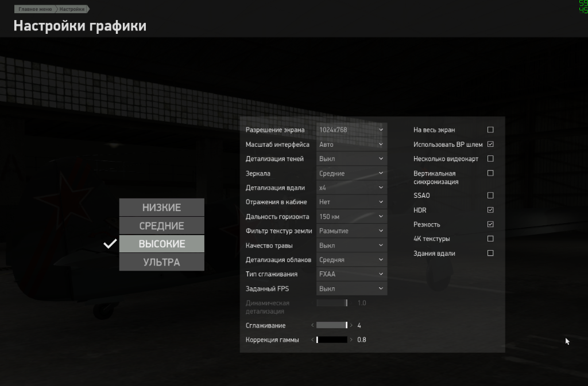Click the Дальность горизонта label
The image size is (588, 386).
(277, 217)
